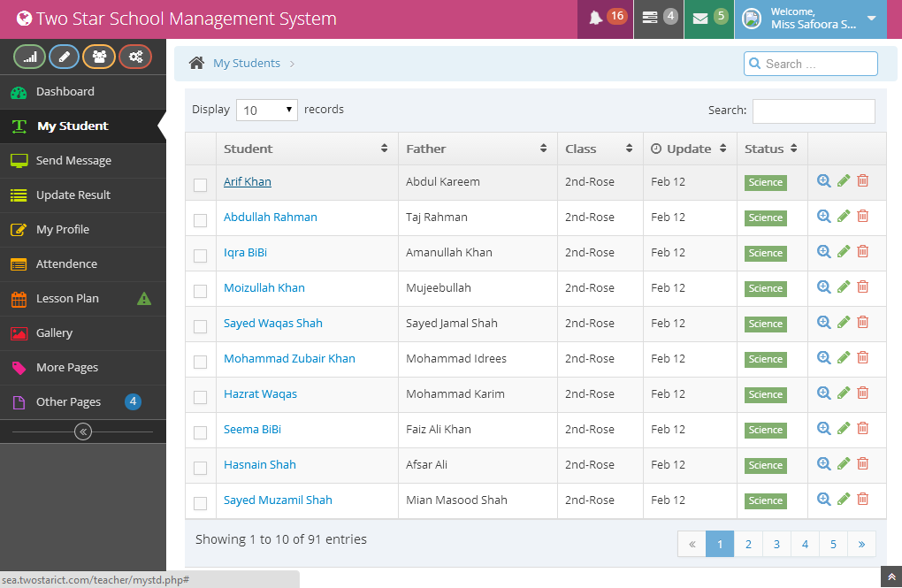This screenshot has height=588, width=902.
Task: Open the notifications bell with 16 alerts
Action: (x=605, y=19)
